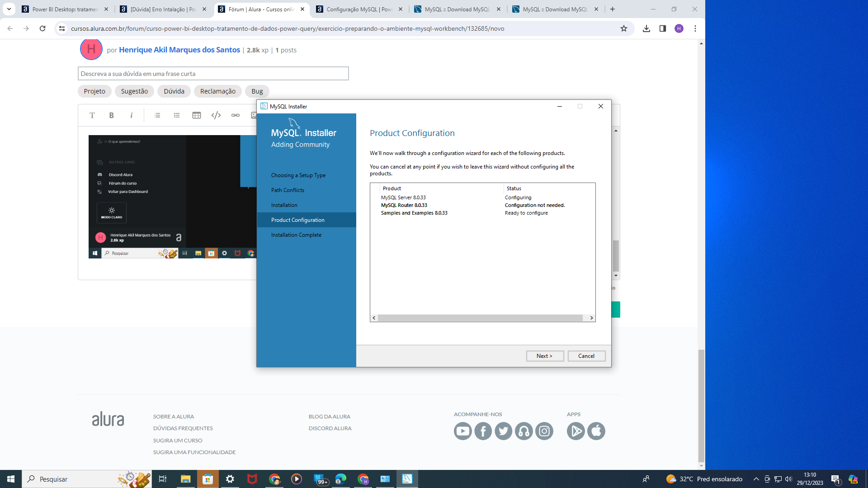Image resolution: width=868 pixels, height=488 pixels.
Task: Select the Reclamação tag
Action: pyautogui.click(x=218, y=91)
